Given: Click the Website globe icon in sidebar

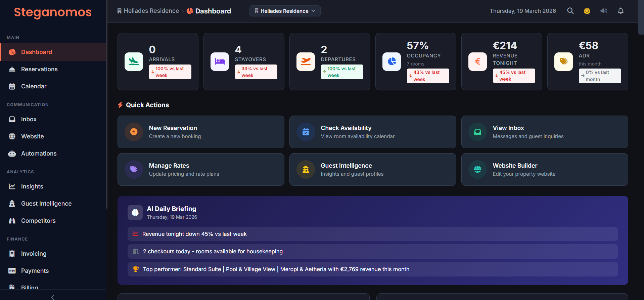Looking at the screenshot, I should point(12,136).
